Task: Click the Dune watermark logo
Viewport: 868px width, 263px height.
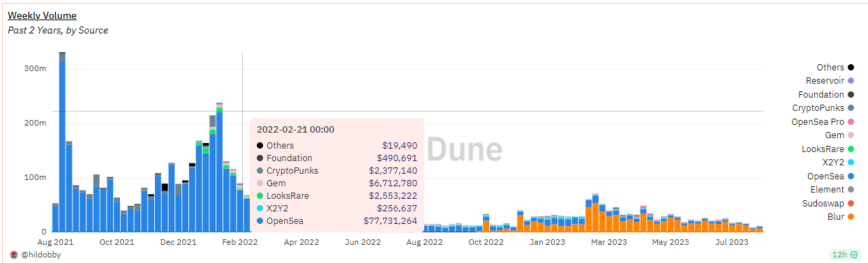Action: pyautogui.click(x=465, y=149)
